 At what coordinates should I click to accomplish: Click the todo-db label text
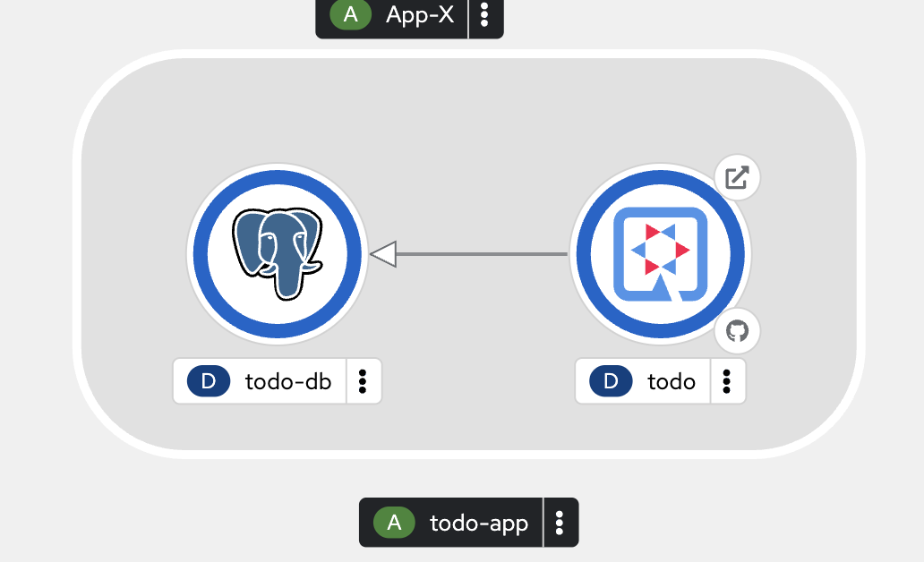(x=288, y=382)
